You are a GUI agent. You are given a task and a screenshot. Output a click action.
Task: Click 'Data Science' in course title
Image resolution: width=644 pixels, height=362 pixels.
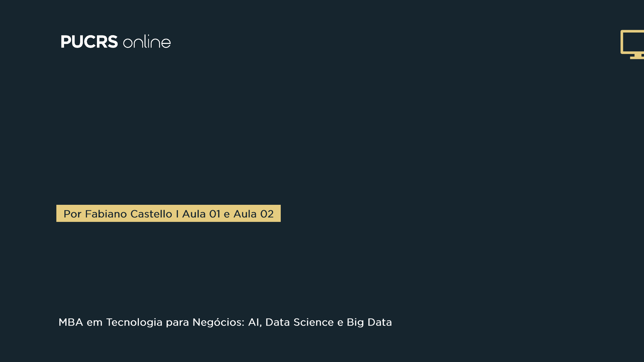point(300,322)
